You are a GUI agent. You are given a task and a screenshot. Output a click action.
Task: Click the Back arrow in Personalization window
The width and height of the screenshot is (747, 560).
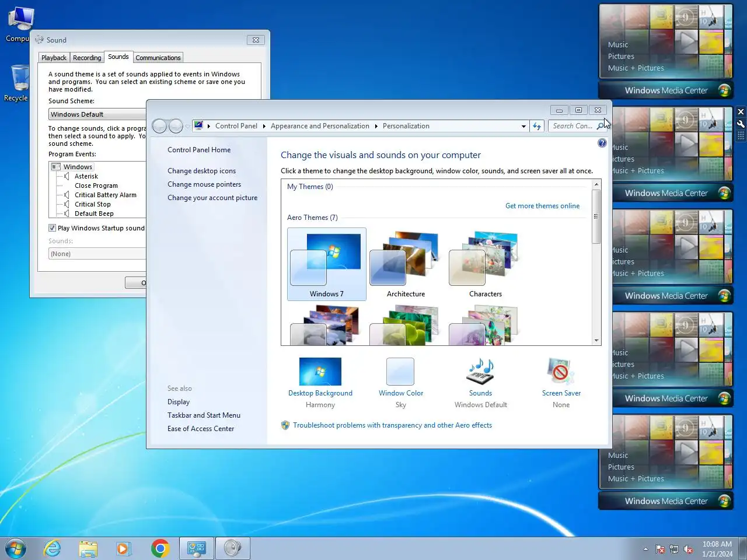pyautogui.click(x=159, y=126)
